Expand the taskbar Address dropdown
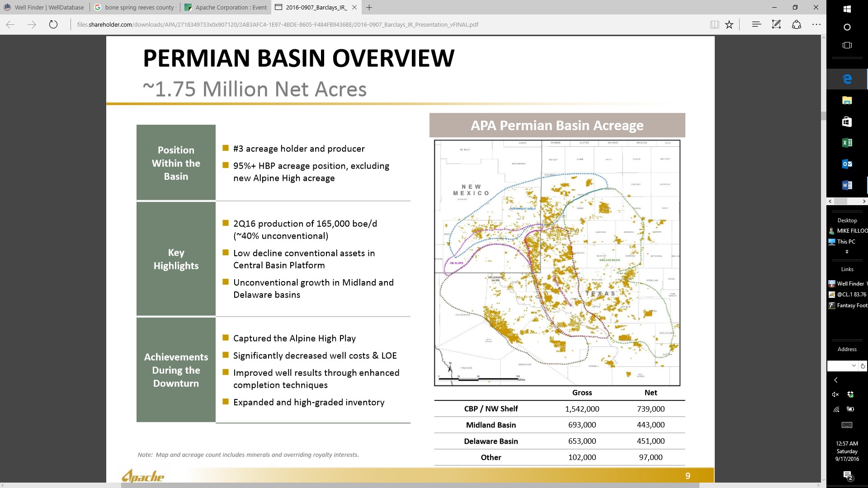 click(x=854, y=366)
